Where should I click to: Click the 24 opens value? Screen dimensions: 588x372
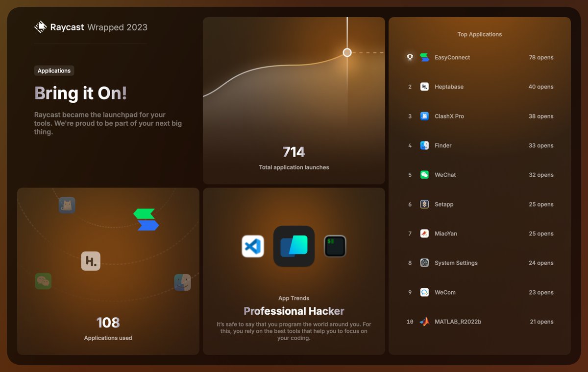[x=541, y=263]
